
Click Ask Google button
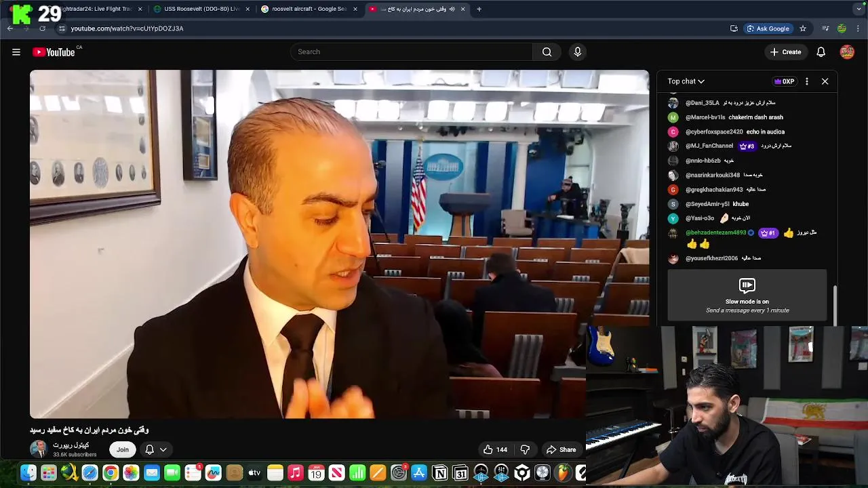point(768,28)
